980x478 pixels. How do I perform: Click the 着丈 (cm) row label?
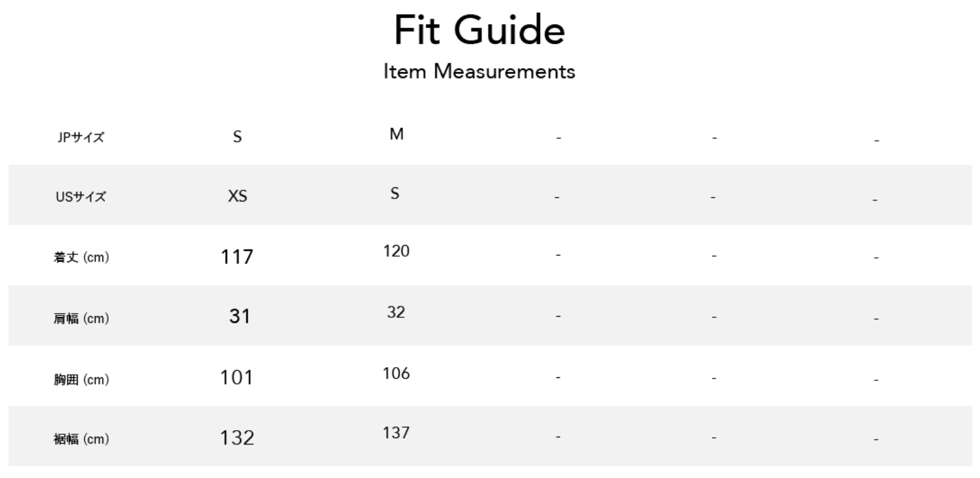tap(81, 257)
